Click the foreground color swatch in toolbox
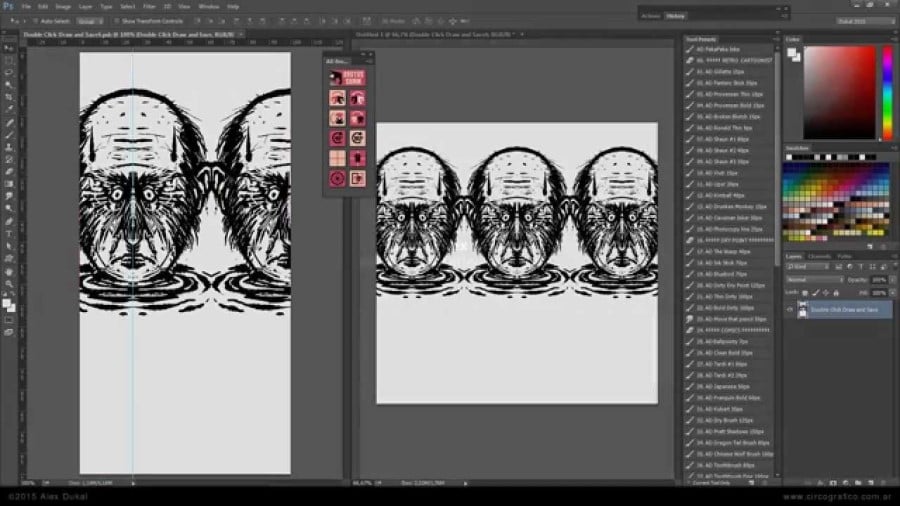900x506 pixels. pos(7,301)
